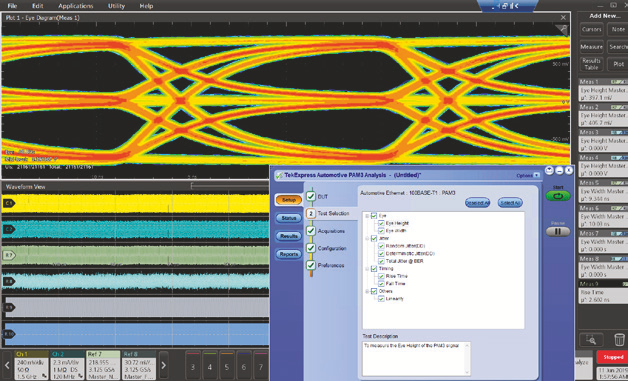
Task: Click the TekExpress application logo icon
Action: coord(279,175)
